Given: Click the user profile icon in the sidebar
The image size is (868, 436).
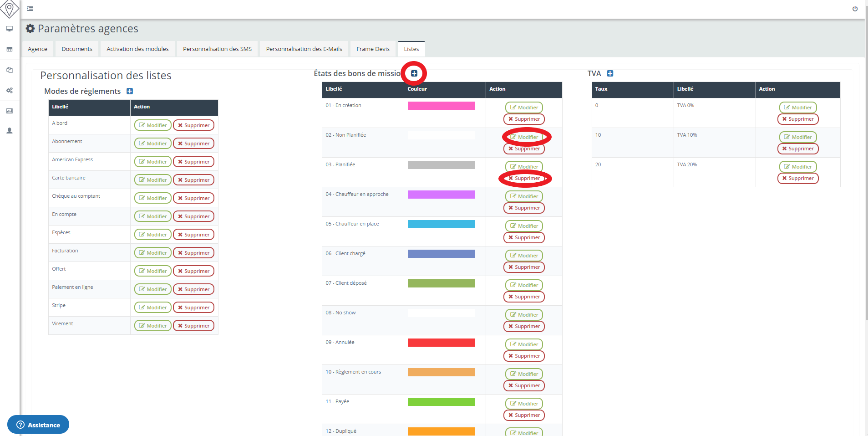Looking at the screenshot, I should (x=10, y=131).
